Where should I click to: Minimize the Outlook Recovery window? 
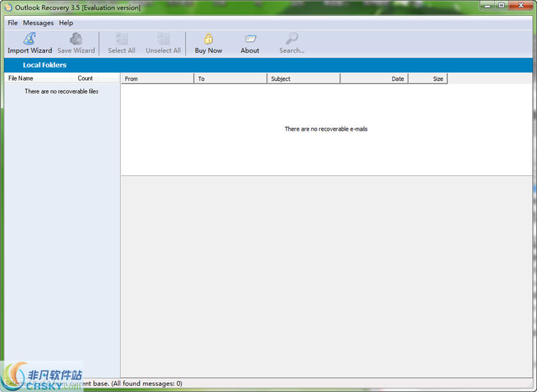pos(487,5)
